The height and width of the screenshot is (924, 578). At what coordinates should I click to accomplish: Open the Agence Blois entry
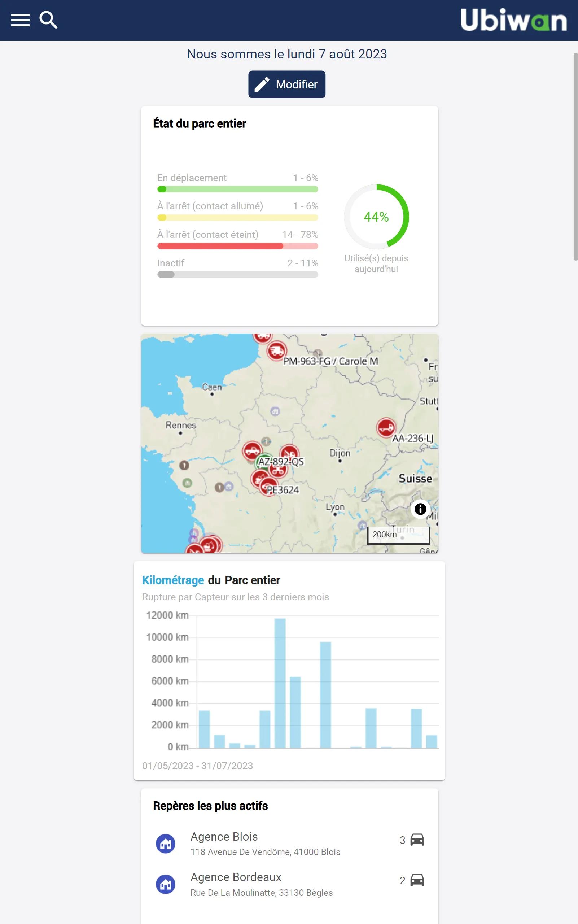coord(289,844)
